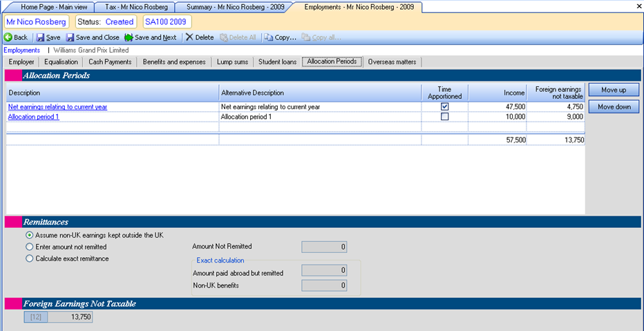Open Net earnings relating to current year link

tap(57, 107)
